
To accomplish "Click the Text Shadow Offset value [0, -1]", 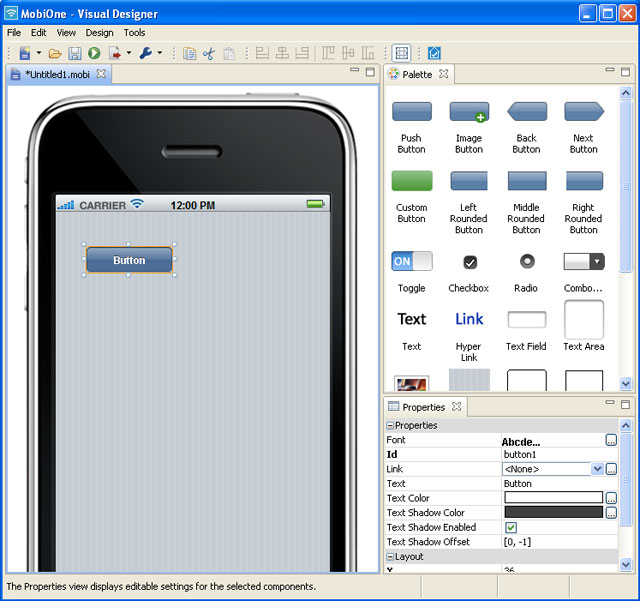I will [517, 542].
